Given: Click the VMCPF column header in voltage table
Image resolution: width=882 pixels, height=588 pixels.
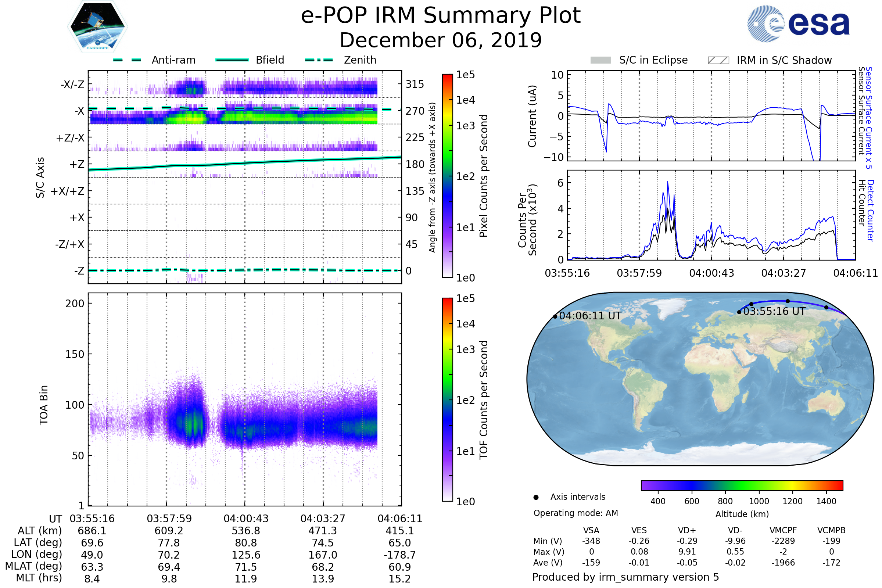Looking at the screenshot, I should [x=783, y=530].
